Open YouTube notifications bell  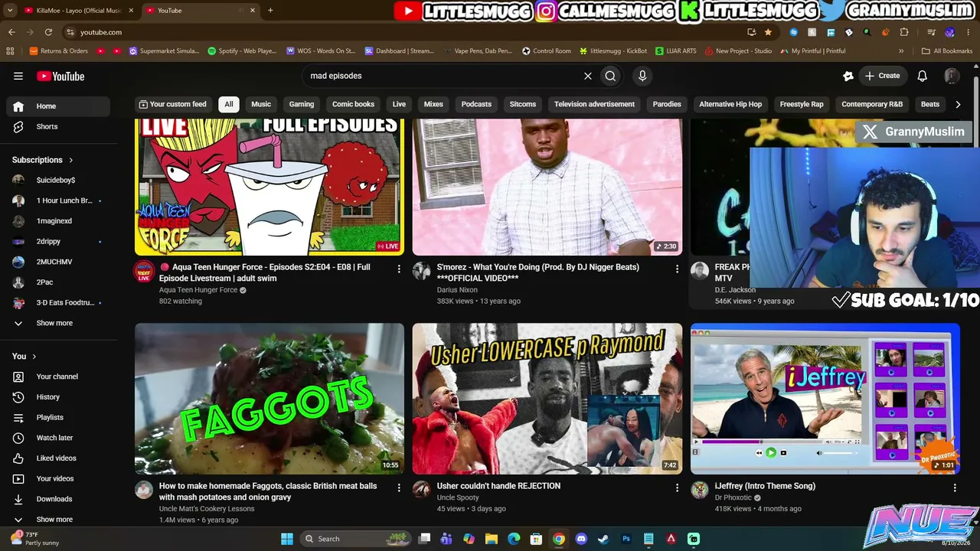pyautogui.click(x=923, y=76)
